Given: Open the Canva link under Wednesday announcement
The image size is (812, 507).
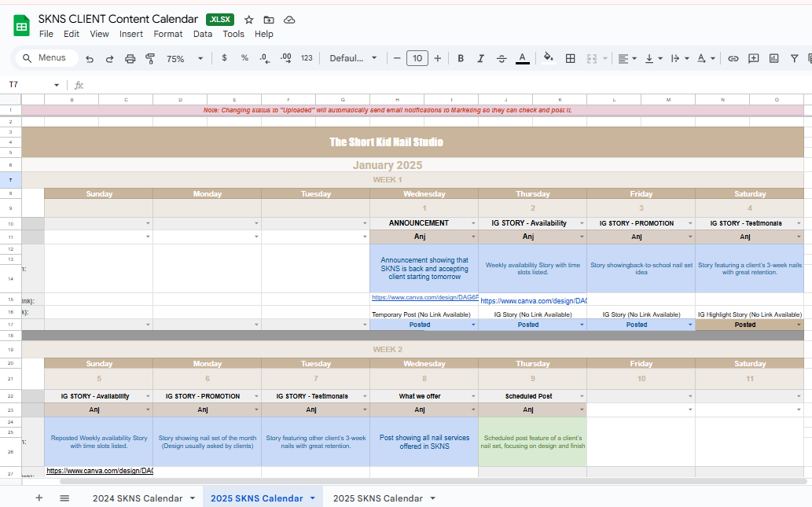Looking at the screenshot, I should (x=423, y=299).
